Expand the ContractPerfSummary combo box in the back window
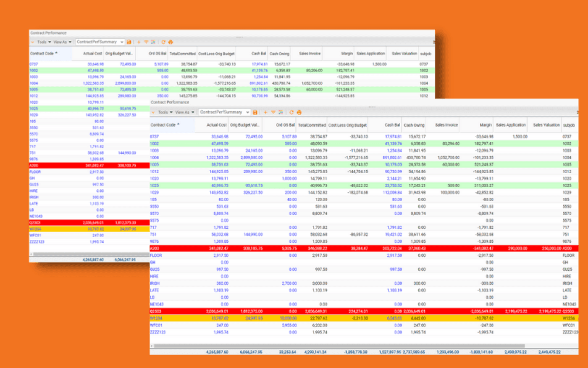Image resolution: width=588 pixels, height=368 pixels. pos(122,42)
